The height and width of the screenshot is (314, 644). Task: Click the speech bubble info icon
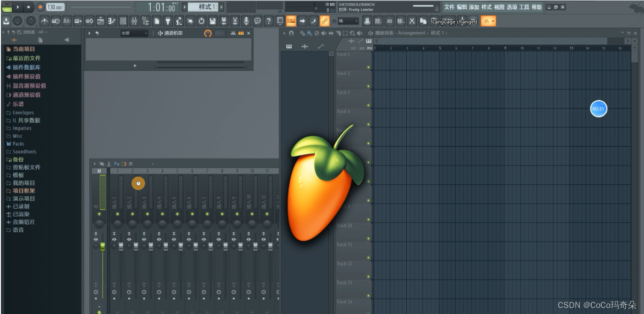tap(257, 21)
